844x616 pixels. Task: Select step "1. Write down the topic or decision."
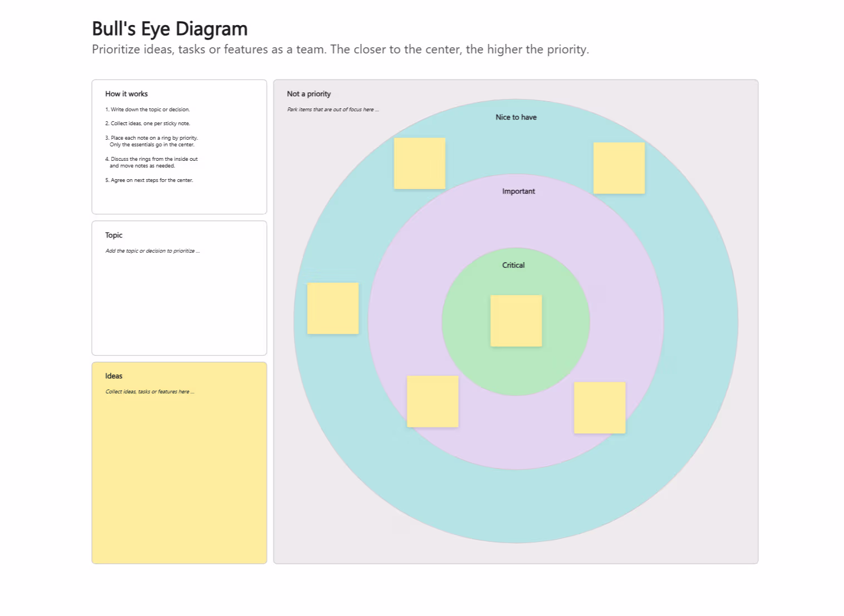[148, 110]
